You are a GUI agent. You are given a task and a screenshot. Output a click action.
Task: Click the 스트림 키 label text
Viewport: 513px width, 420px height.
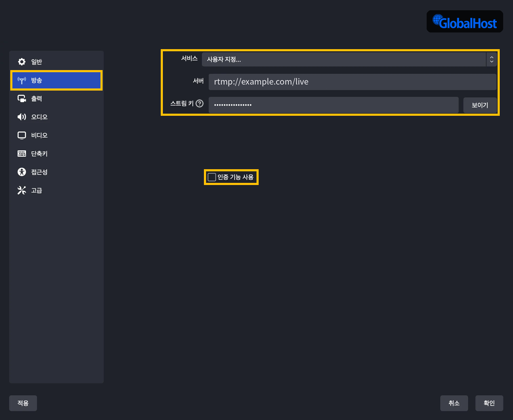pos(182,103)
